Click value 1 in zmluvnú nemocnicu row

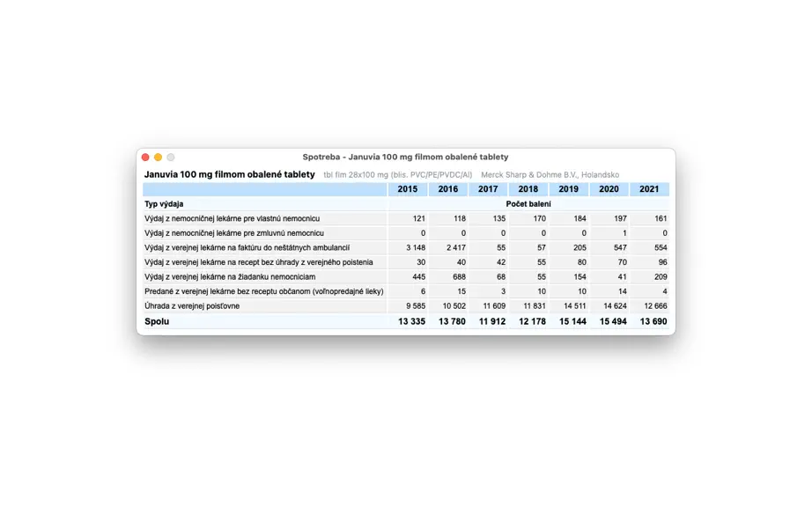[x=624, y=232]
